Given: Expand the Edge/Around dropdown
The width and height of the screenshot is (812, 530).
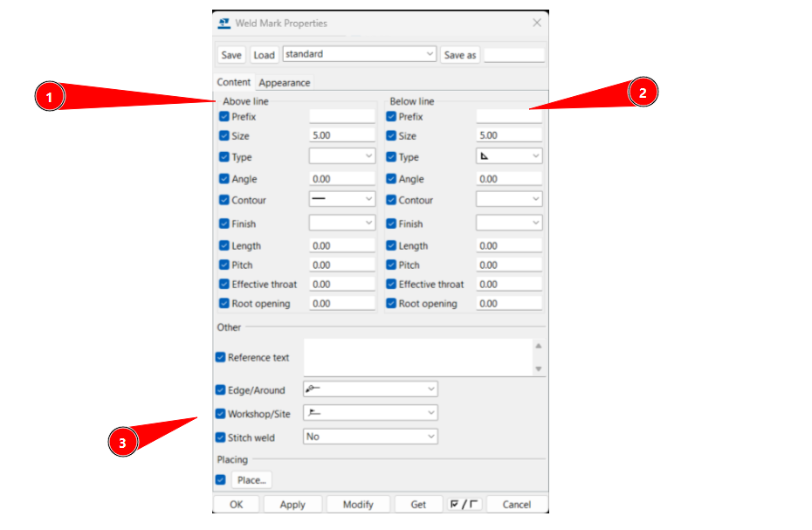Looking at the screenshot, I should (370, 389).
